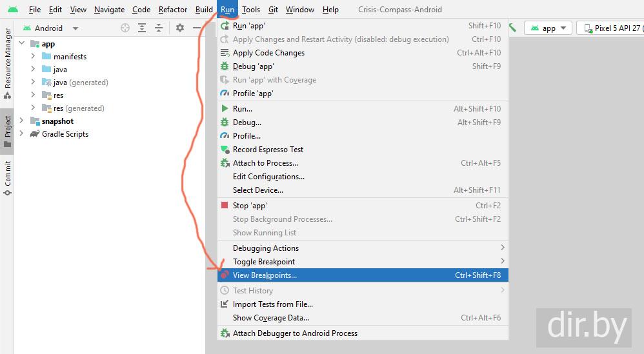Click the Android Studio logo icon

click(13, 9)
